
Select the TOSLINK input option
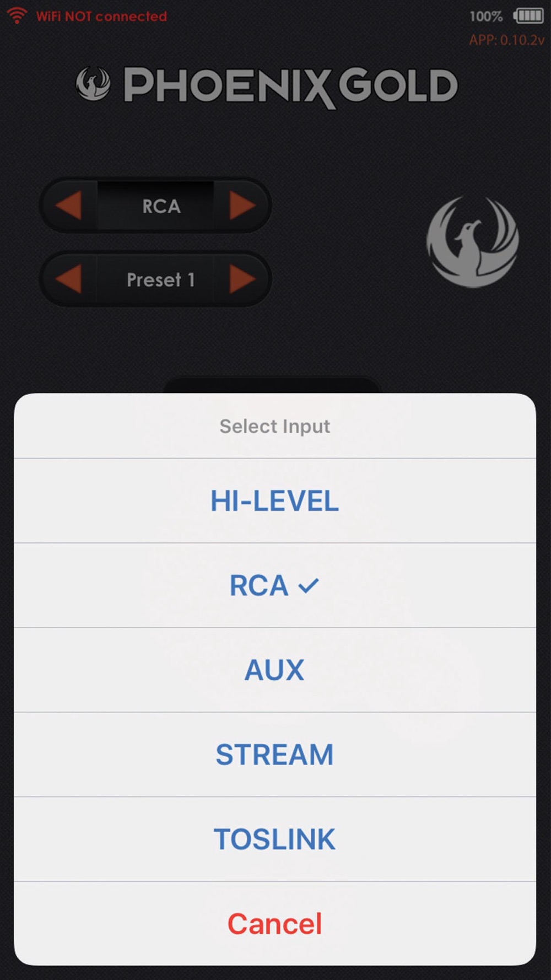(x=275, y=839)
